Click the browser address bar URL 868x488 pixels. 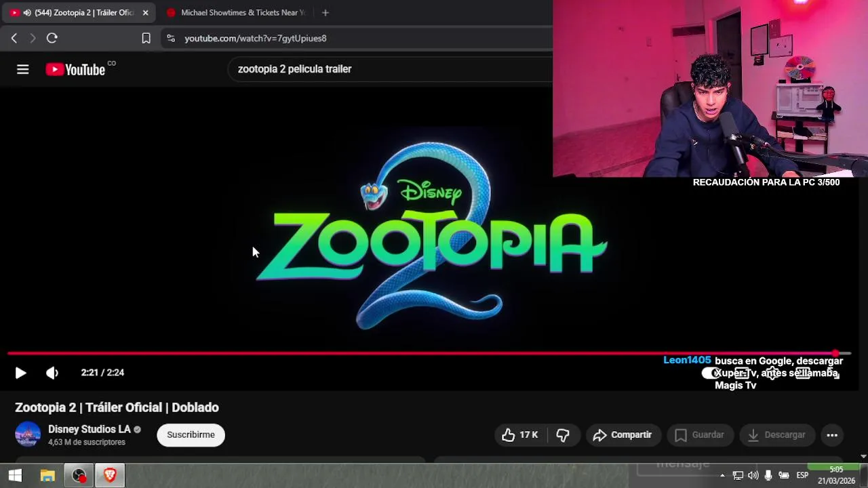256,38
